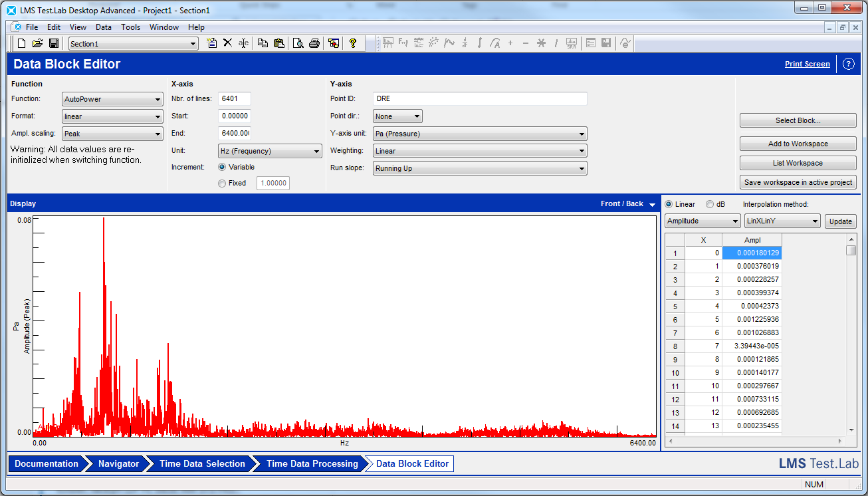Click the Paste clipboard toolbar icon
The width and height of the screenshot is (868, 496).
pyautogui.click(x=279, y=43)
